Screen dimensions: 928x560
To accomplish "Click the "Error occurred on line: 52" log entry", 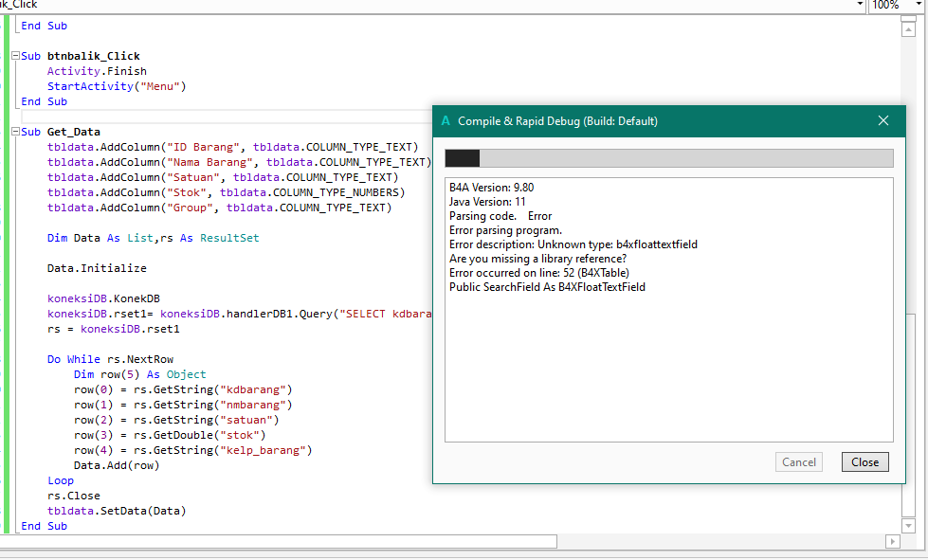I will (538, 273).
